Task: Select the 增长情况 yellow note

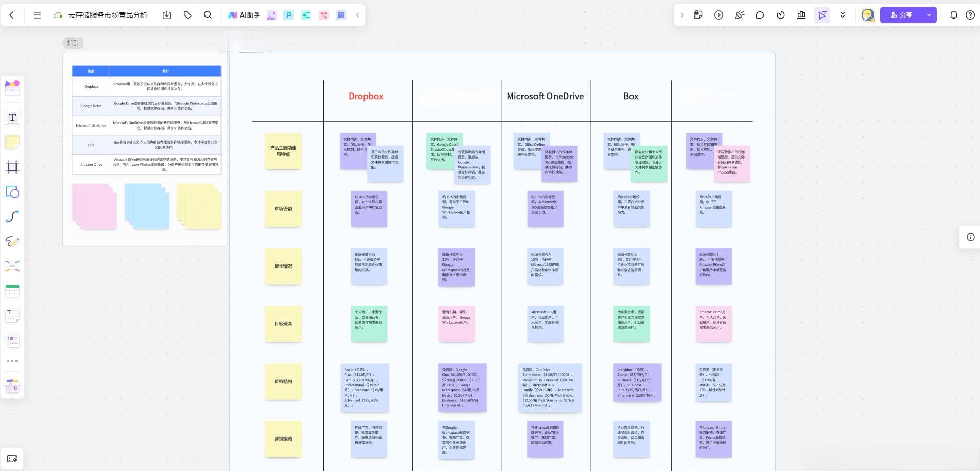Action: click(x=283, y=266)
